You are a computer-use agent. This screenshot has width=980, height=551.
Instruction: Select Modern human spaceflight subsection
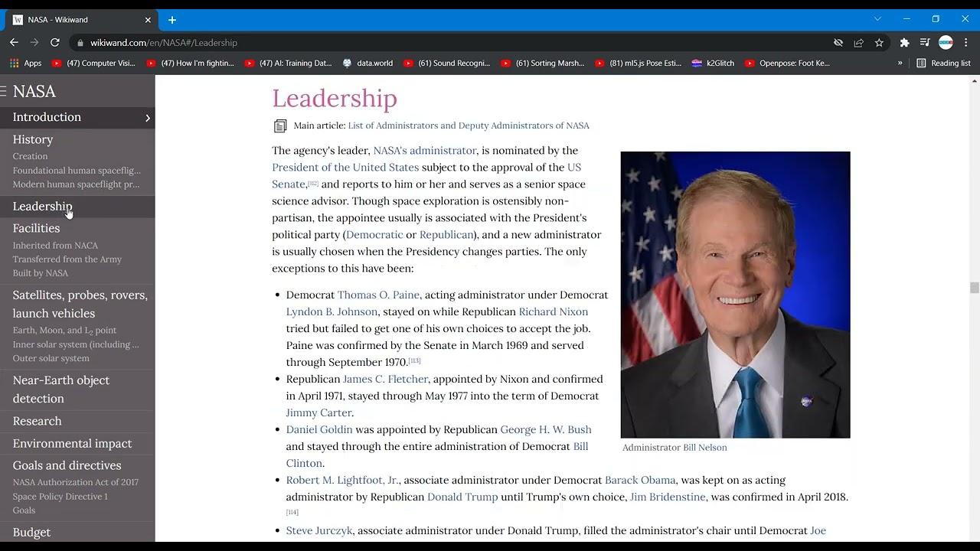pos(76,184)
